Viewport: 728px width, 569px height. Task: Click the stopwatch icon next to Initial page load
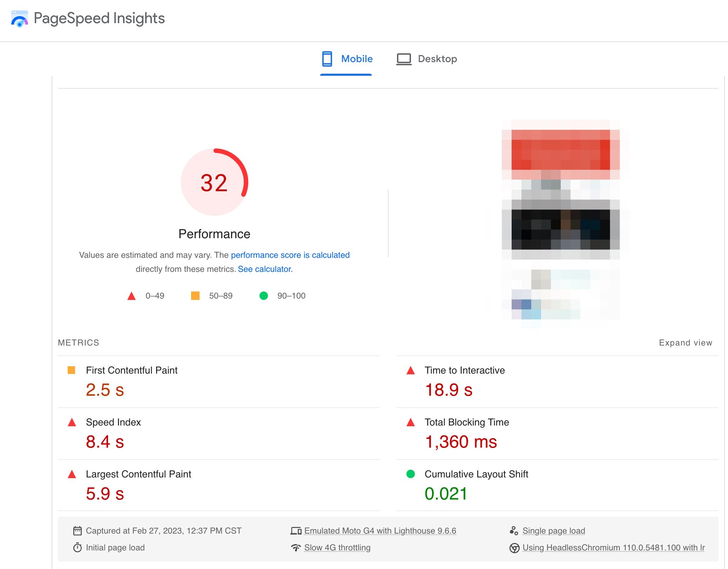coord(77,548)
